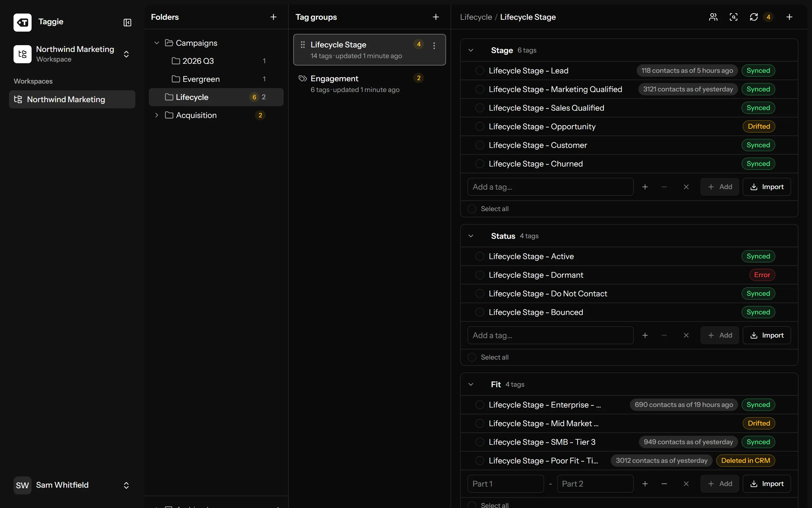Open the 2026 Q3 folder
812x508 pixels.
pos(216,61)
